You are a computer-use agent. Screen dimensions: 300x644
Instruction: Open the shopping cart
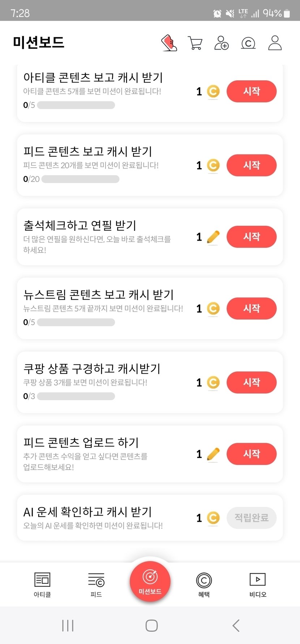[x=195, y=43]
